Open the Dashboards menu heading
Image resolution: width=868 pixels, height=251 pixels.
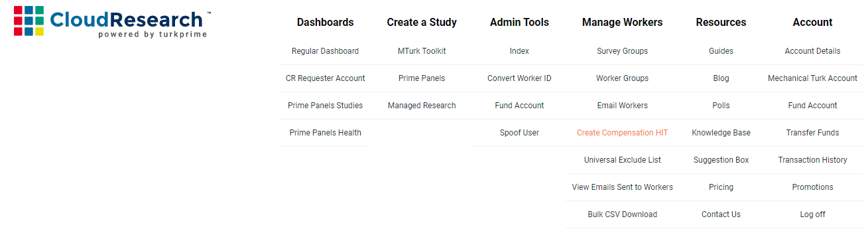coord(325,22)
